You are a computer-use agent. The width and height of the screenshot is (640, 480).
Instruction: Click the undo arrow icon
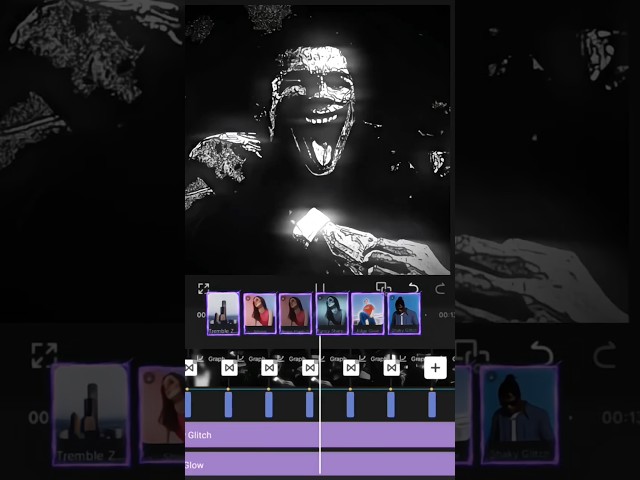click(413, 288)
